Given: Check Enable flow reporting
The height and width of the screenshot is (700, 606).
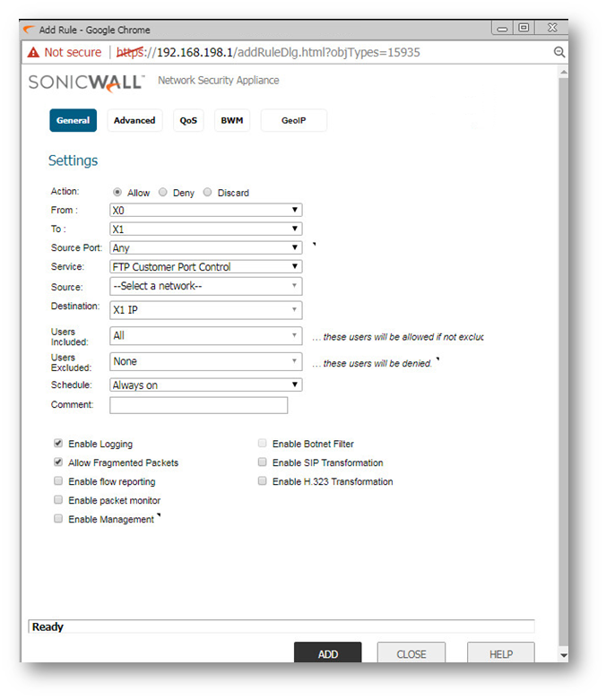Looking at the screenshot, I should click(58, 480).
